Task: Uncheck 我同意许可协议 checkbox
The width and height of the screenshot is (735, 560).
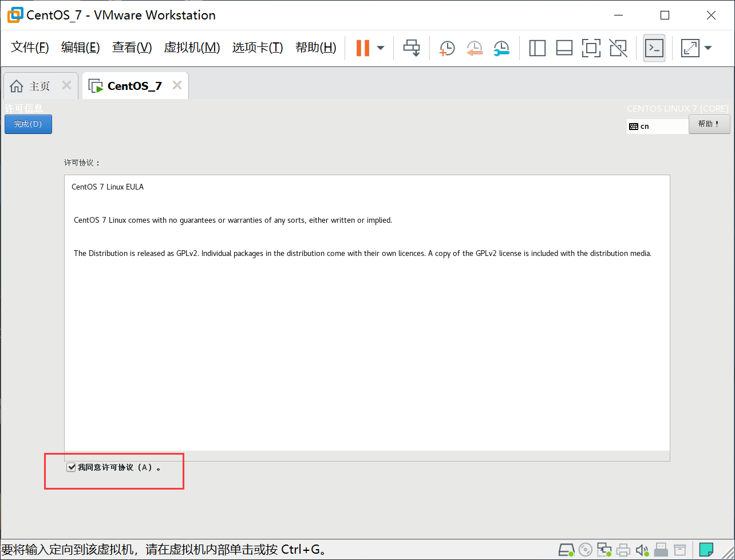Action: point(71,467)
